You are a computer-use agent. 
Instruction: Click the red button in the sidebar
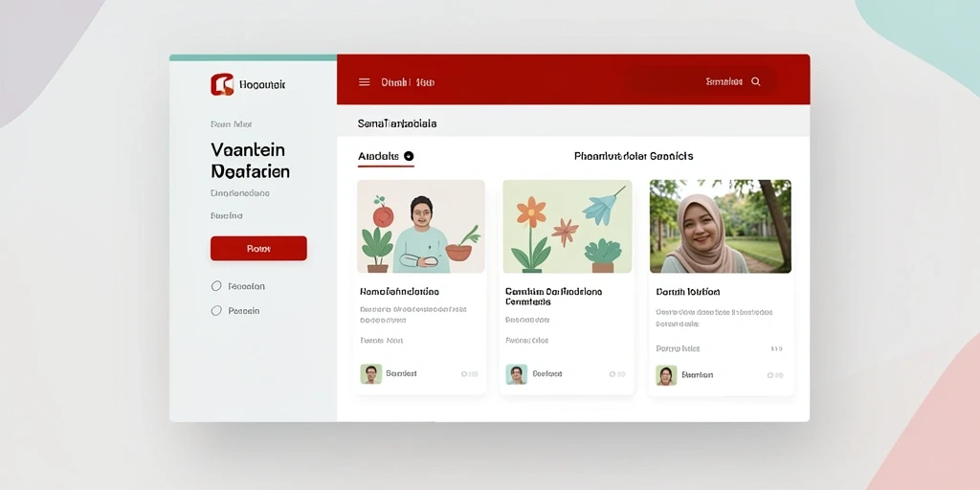(258, 248)
